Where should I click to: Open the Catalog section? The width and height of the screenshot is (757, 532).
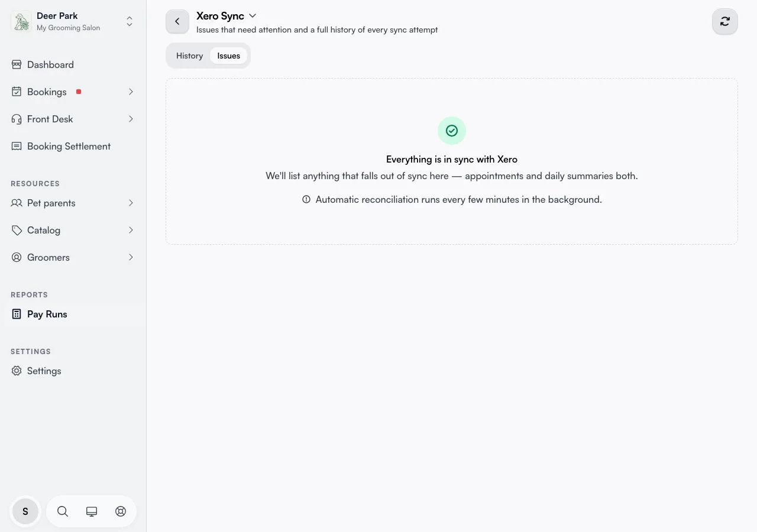pyautogui.click(x=73, y=230)
